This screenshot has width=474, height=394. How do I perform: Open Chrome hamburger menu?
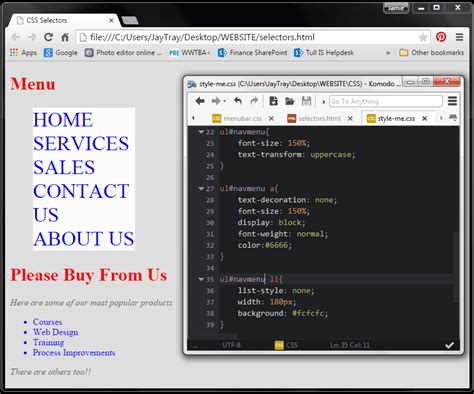[459, 37]
